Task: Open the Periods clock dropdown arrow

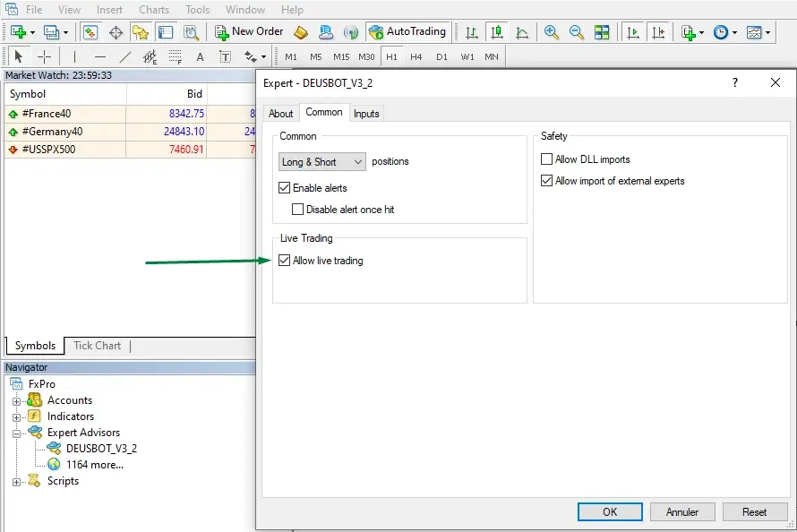Action: pos(734,32)
